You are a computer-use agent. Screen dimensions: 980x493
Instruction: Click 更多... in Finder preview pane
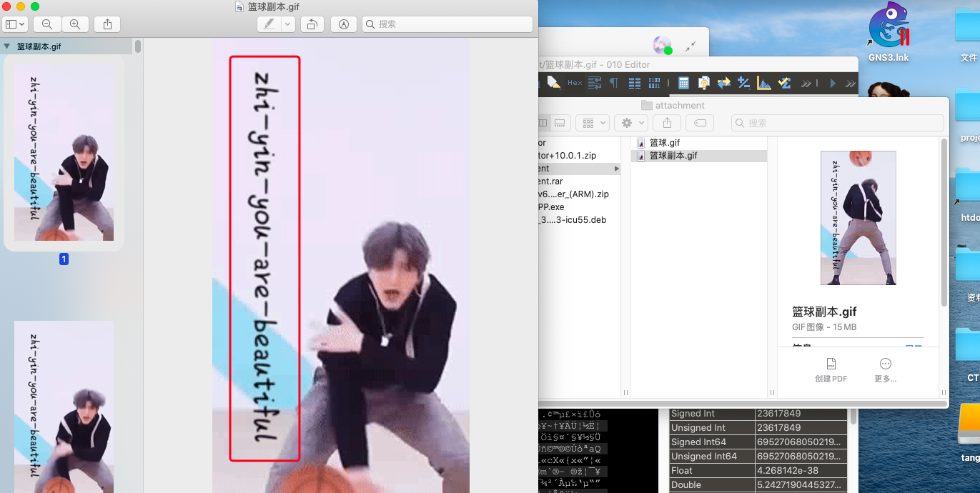click(x=885, y=370)
